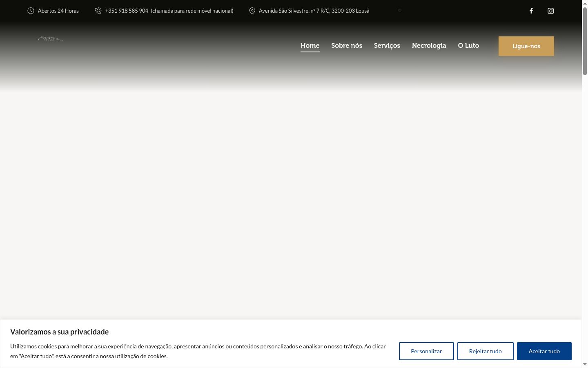588x368 pixels.
Task: Click the scrollbar up arrow
Action: point(585,3)
